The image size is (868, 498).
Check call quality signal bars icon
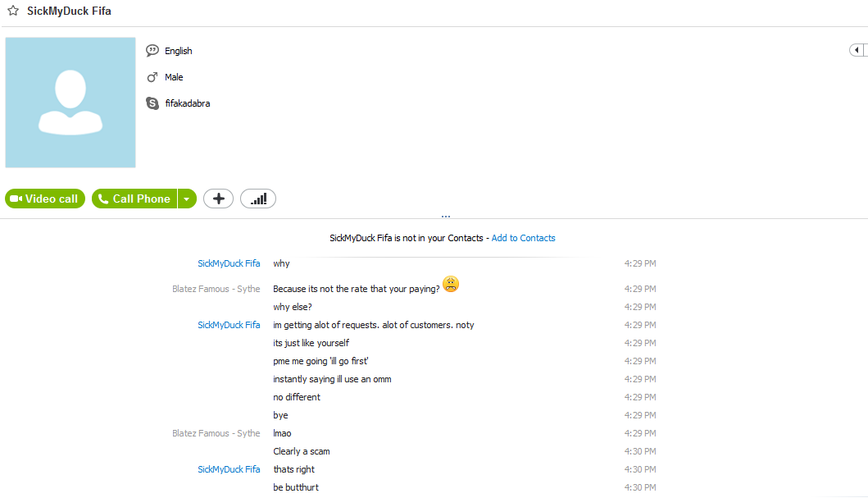[258, 199]
